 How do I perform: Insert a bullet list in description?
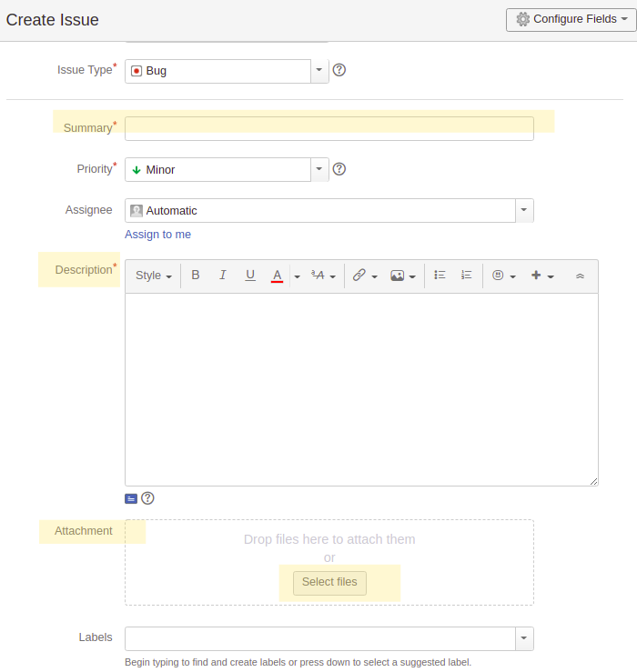440,276
